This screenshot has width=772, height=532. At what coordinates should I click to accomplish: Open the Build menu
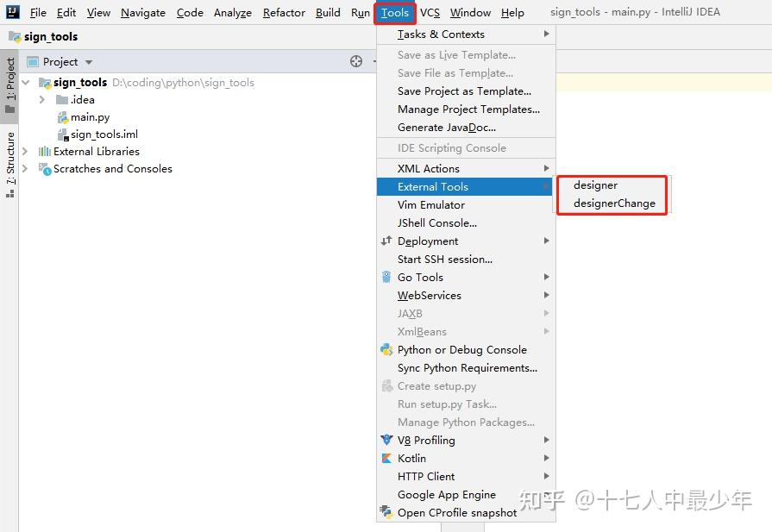pos(328,13)
